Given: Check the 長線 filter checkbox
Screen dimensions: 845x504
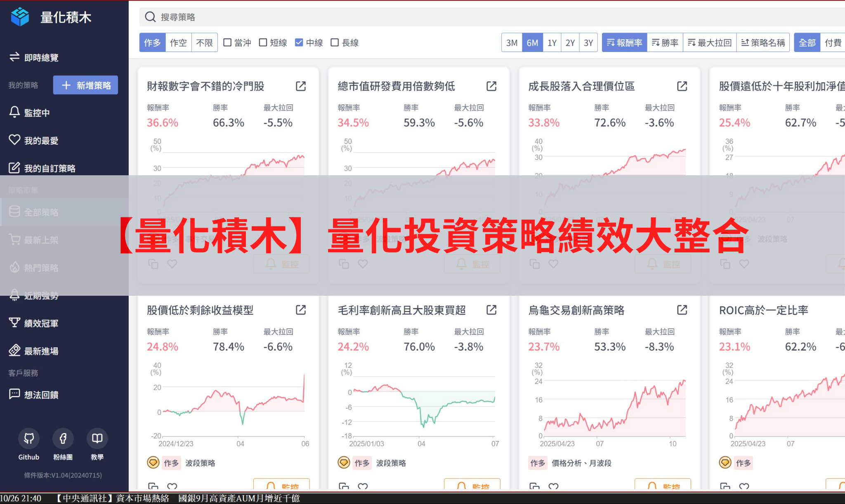Looking at the screenshot, I should click(334, 42).
